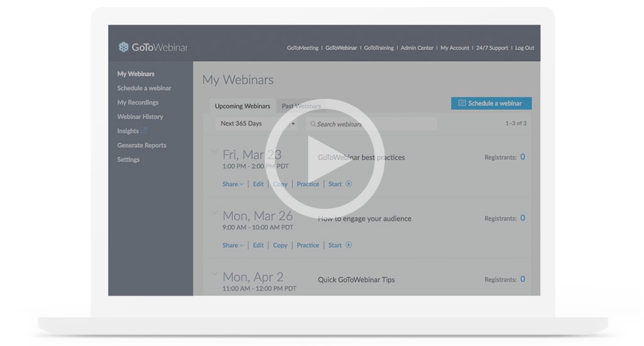644x346 pixels.
Task: Practice the Fri, Mar 23 webinar
Action: click(x=308, y=184)
